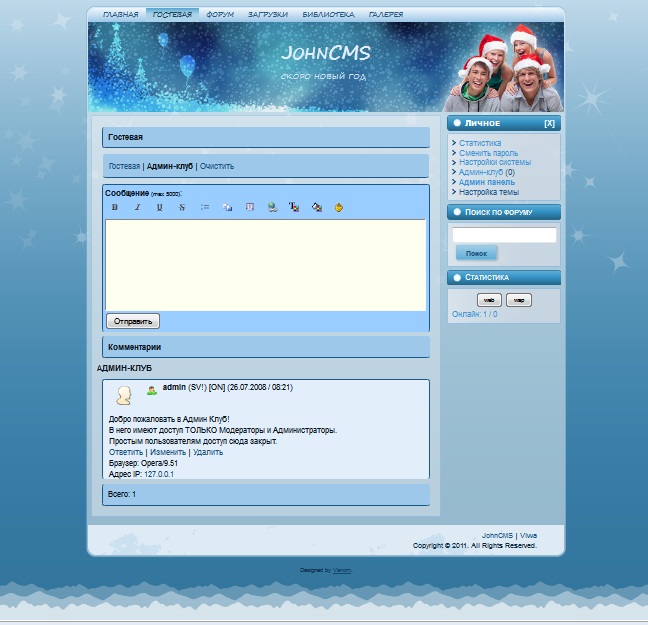Click the Всего: 1 text

click(x=122, y=494)
